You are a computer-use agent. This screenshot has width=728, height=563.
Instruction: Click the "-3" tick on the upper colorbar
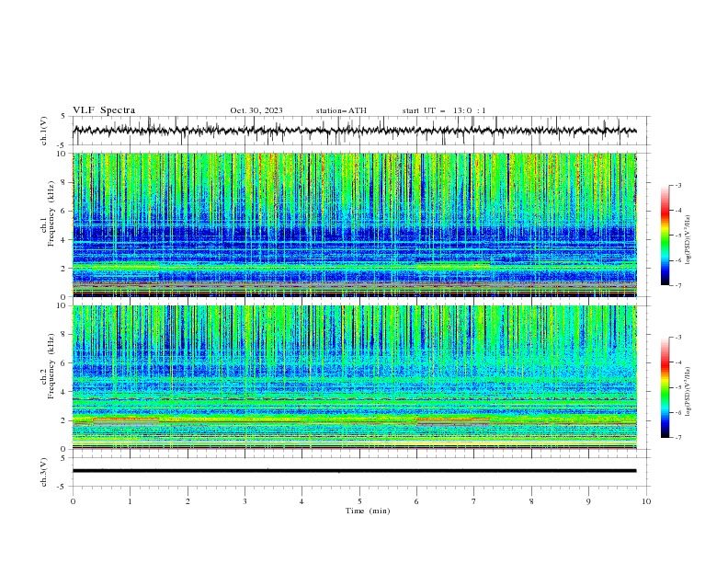[x=677, y=185]
